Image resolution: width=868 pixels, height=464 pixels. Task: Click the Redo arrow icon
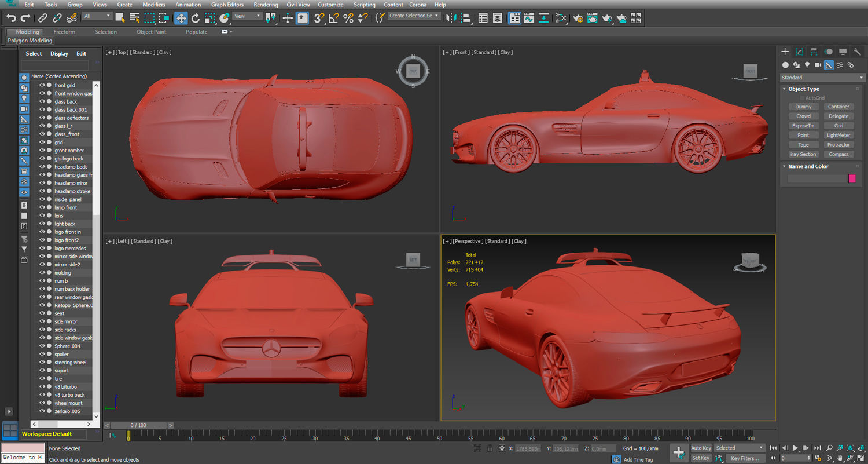(x=25, y=18)
